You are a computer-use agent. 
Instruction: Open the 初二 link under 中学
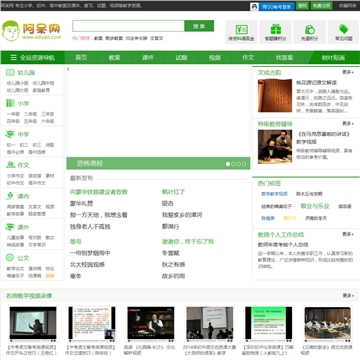click(24, 145)
